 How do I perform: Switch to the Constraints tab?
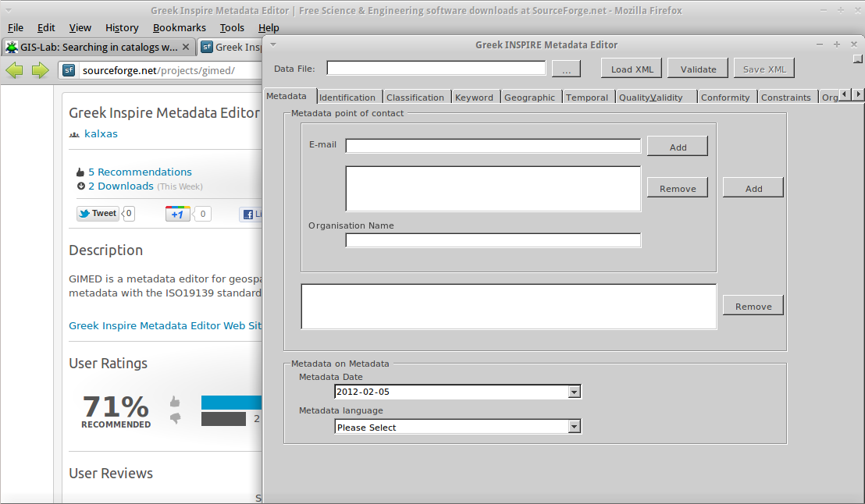point(785,97)
